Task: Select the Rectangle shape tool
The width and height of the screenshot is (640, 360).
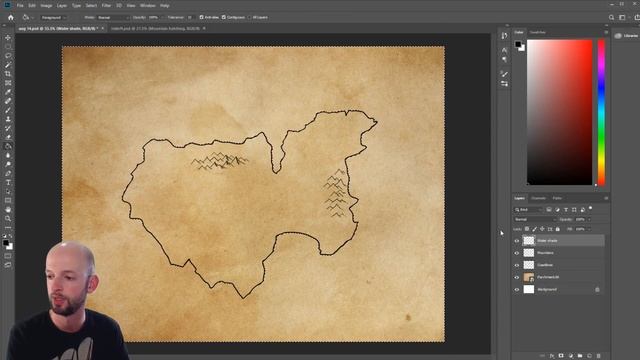Action: 8,200
